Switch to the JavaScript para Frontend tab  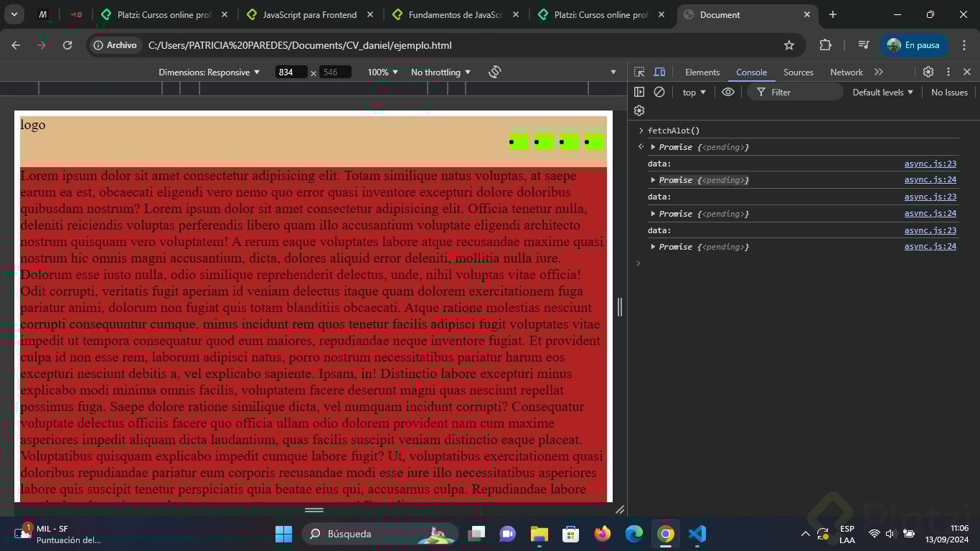pos(310,14)
